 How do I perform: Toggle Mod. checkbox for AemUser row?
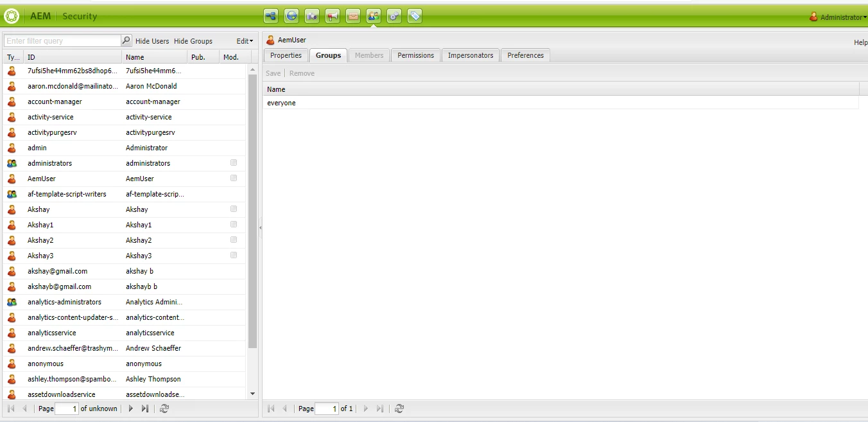234,178
